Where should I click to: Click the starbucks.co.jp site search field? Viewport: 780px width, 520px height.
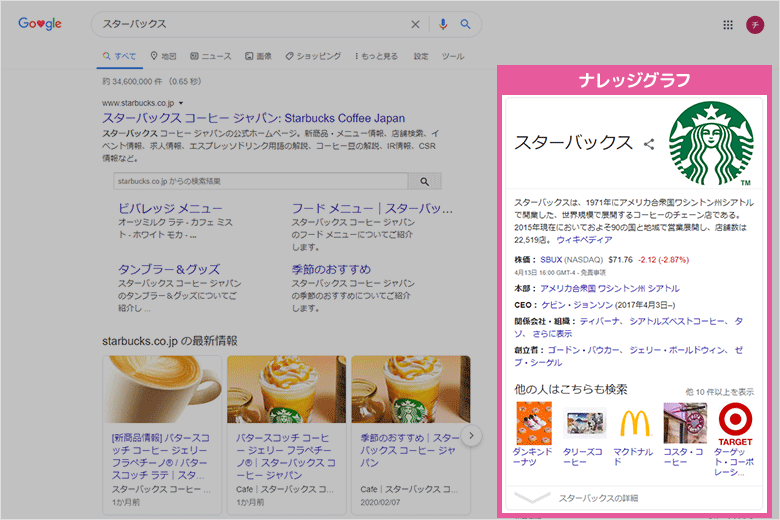(x=261, y=181)
